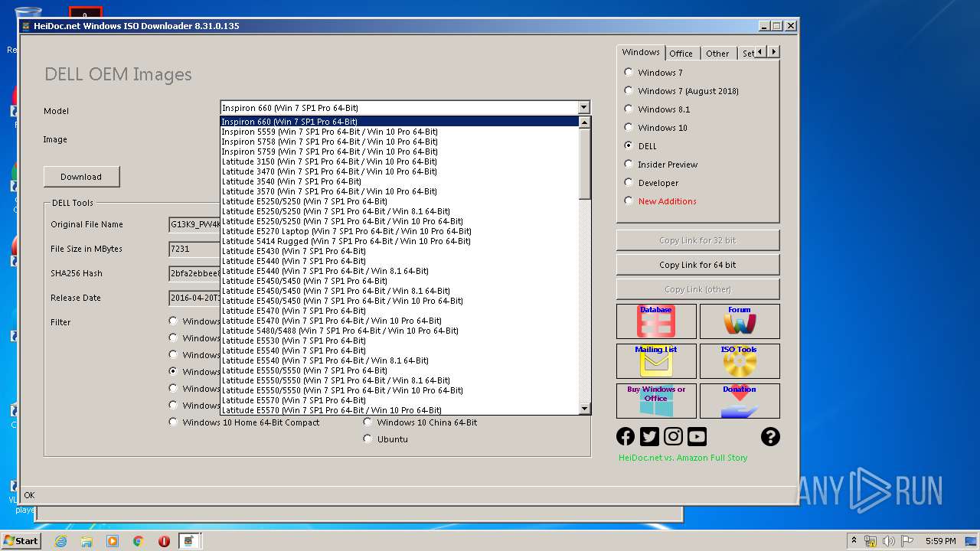The image size is (980, 551).
Task: Choose Inspiron 5759 entry
Action: click(x=400, y=152)
